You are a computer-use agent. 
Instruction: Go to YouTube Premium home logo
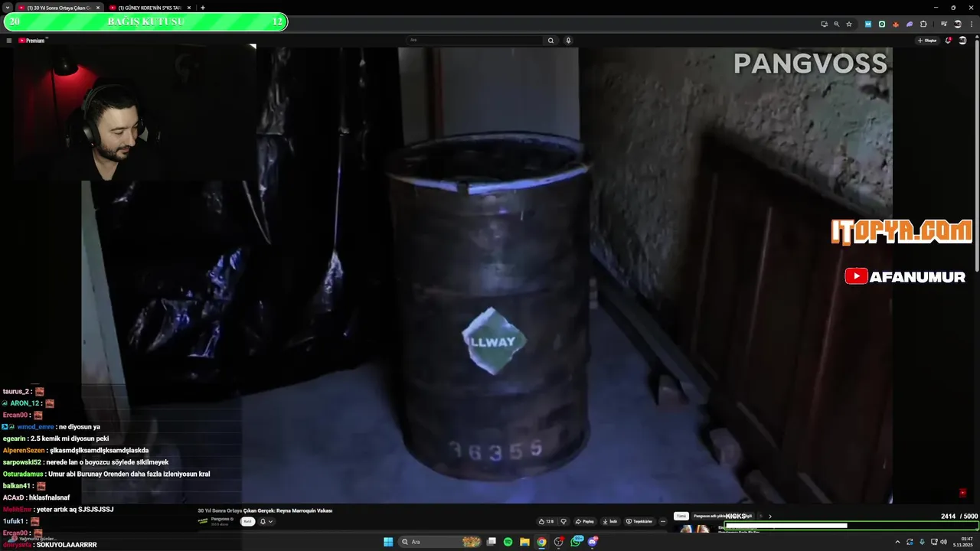[x=33, y=41]
